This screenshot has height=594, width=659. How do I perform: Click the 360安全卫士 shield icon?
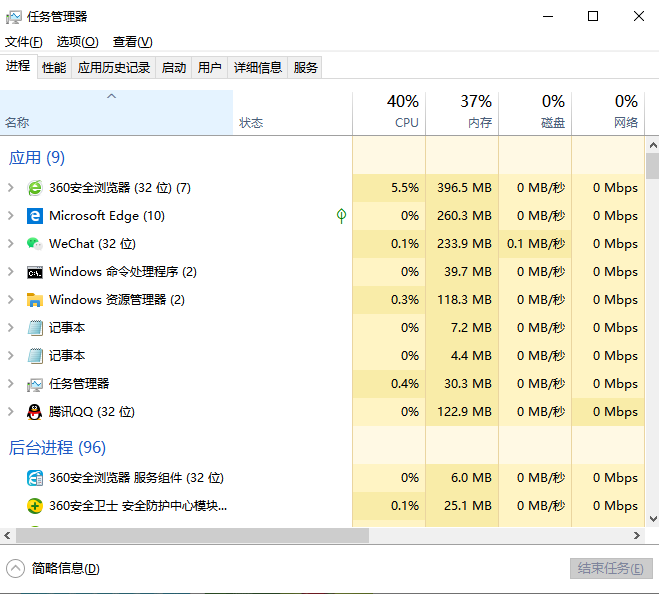35,506
